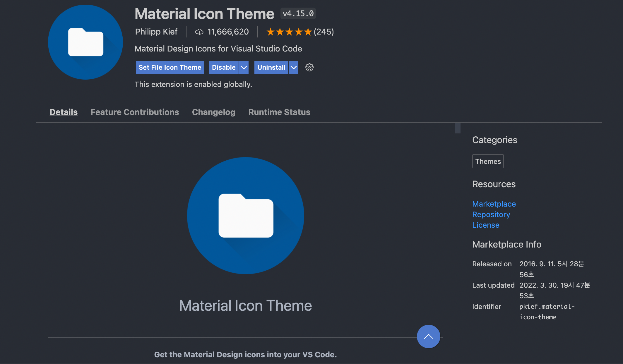Click the large folder logo in the readme
This screenshot has width=623, height=364.
pyautogui.click(x=245, y=216)
